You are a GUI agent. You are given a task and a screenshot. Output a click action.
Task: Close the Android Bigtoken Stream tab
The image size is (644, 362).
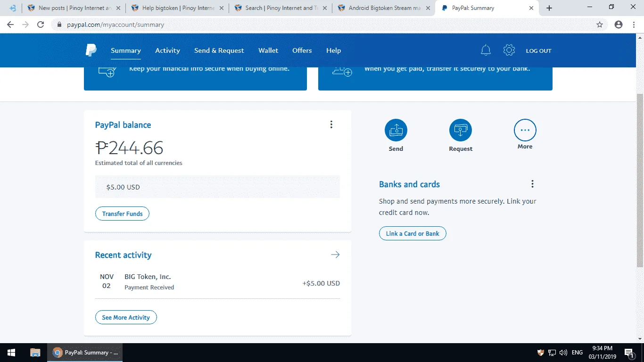[x=427, y=8]
